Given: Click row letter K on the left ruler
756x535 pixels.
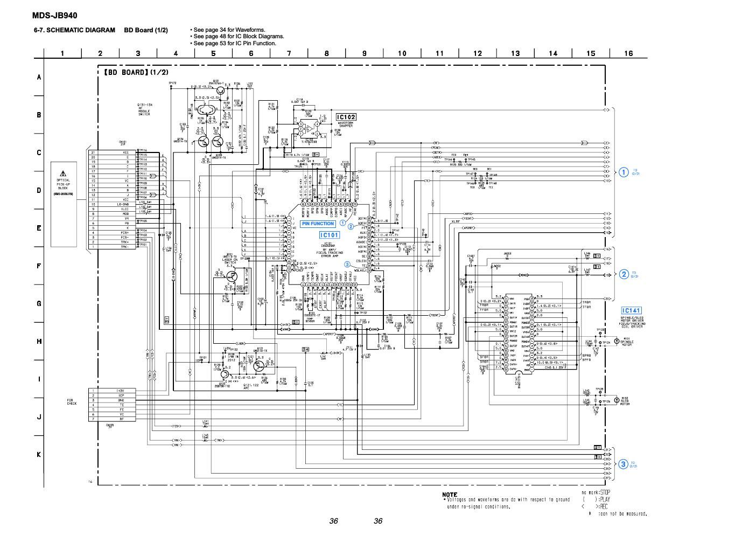Looking at the screenshot, I should point(39,454).
